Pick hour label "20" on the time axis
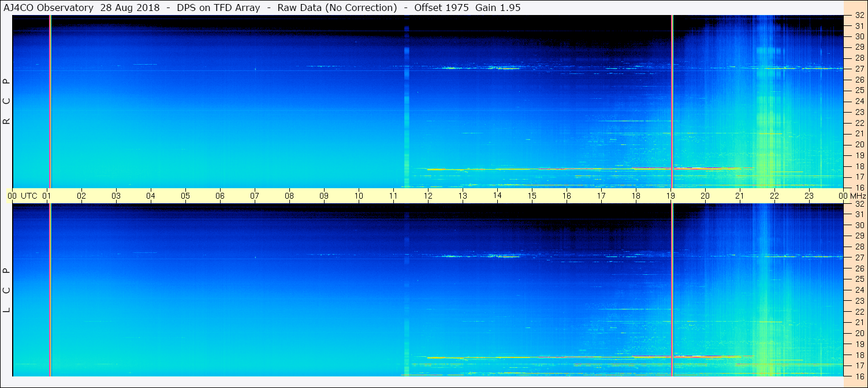The image size is (868, 388). [705, 196]
